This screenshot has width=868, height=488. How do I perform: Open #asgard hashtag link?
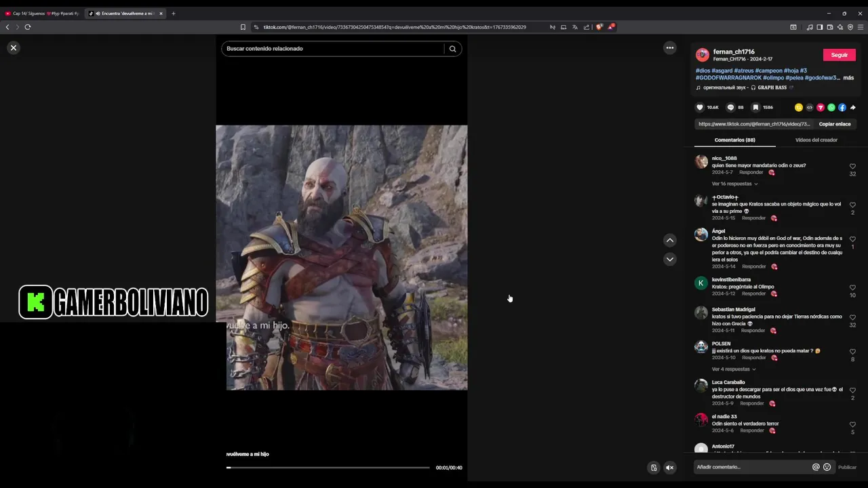tap(722, 70)
